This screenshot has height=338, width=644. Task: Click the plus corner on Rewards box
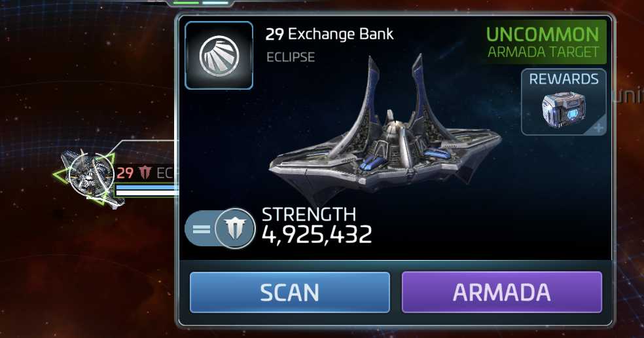(x=599, y=128)
